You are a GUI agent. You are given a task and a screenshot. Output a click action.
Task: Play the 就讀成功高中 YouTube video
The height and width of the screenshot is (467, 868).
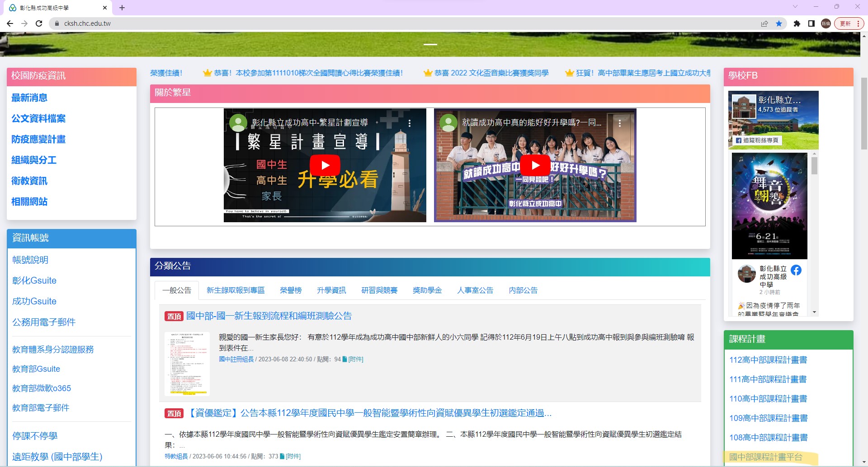click(x=535, y=165)
